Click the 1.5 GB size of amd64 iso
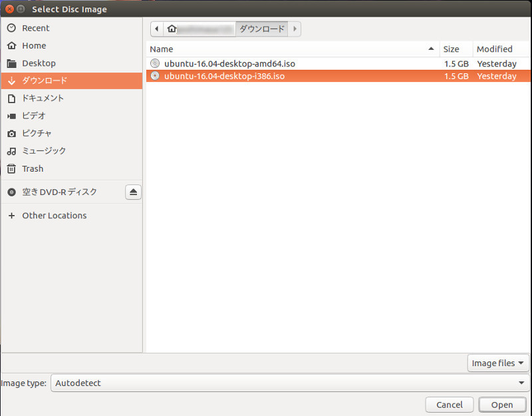 pos(456,64)
